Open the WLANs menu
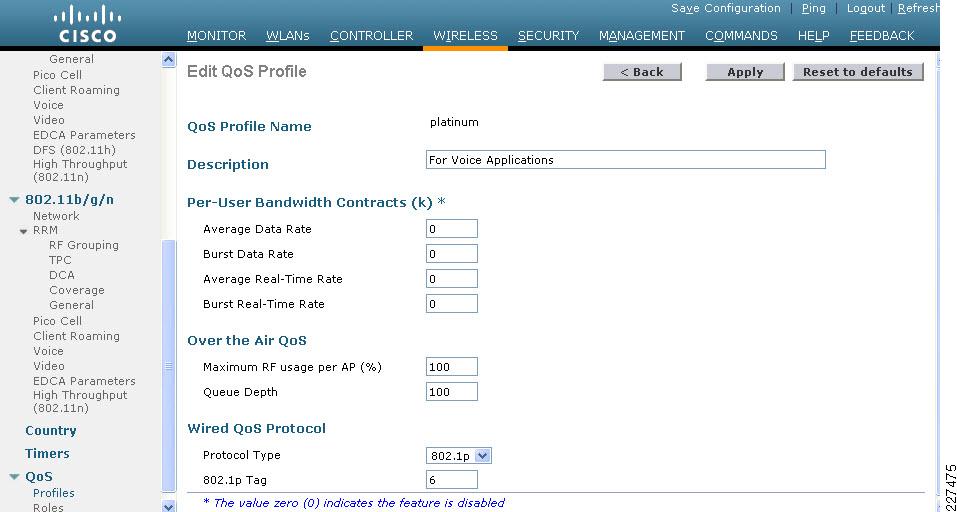 tap(287, 36)
